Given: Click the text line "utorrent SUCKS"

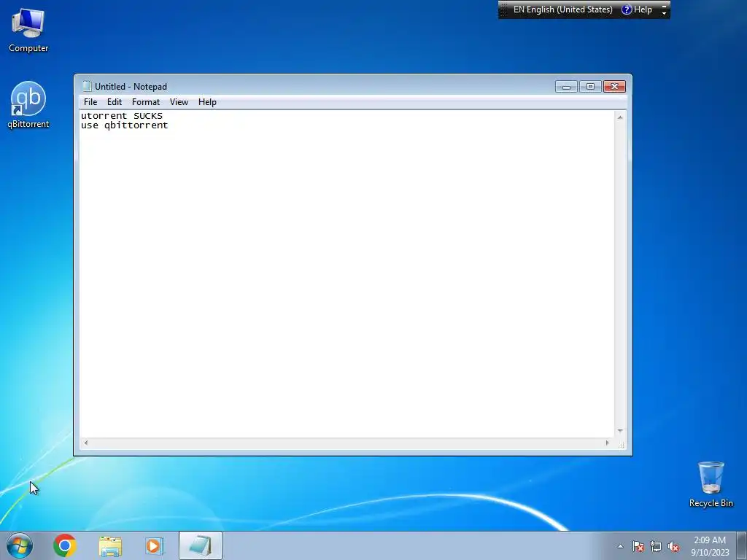Looking at the screenshot, I should 122,116.
